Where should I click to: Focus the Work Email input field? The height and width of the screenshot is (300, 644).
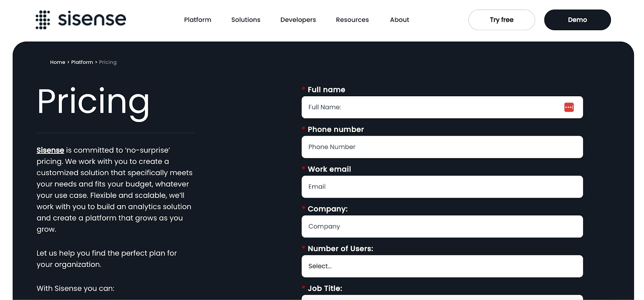point(442,187)
